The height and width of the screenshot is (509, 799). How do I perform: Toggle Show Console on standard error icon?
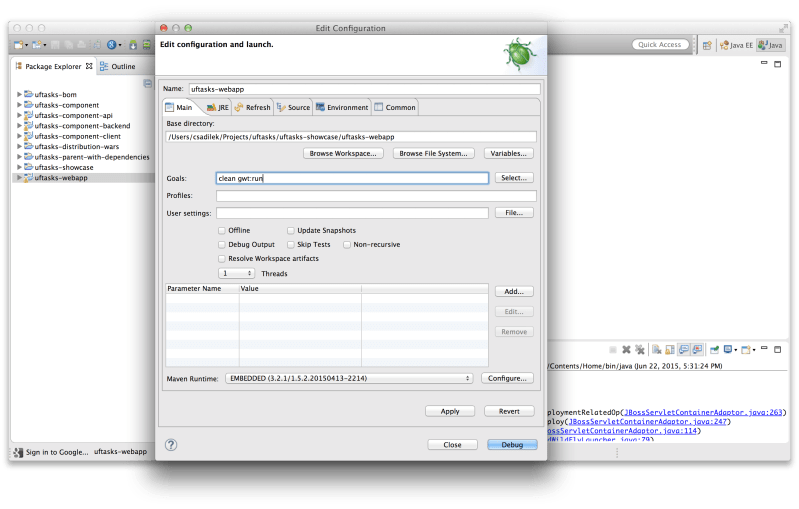click(697, 350)
